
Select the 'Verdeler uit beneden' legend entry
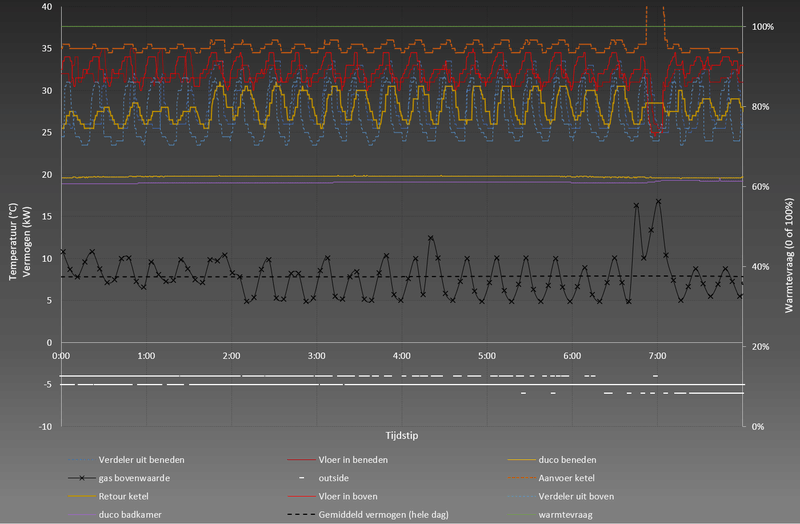pyautogui.click(x=140, y=460)
